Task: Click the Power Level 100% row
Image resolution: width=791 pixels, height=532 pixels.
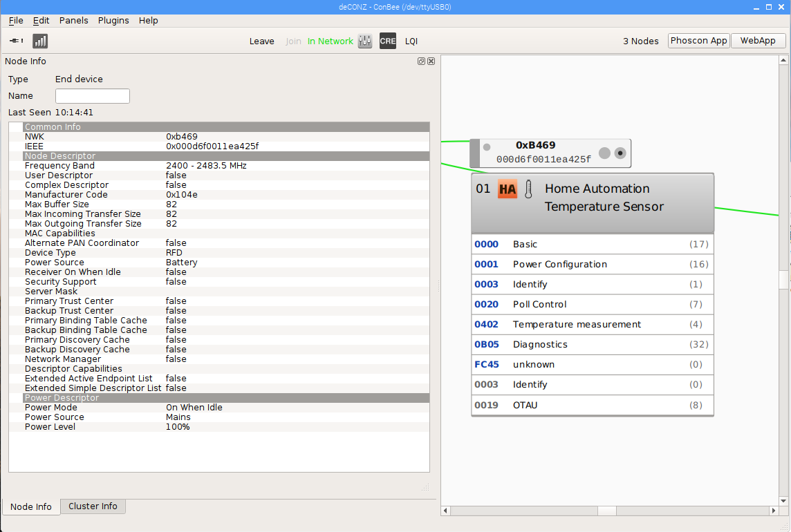Action: 227,426
